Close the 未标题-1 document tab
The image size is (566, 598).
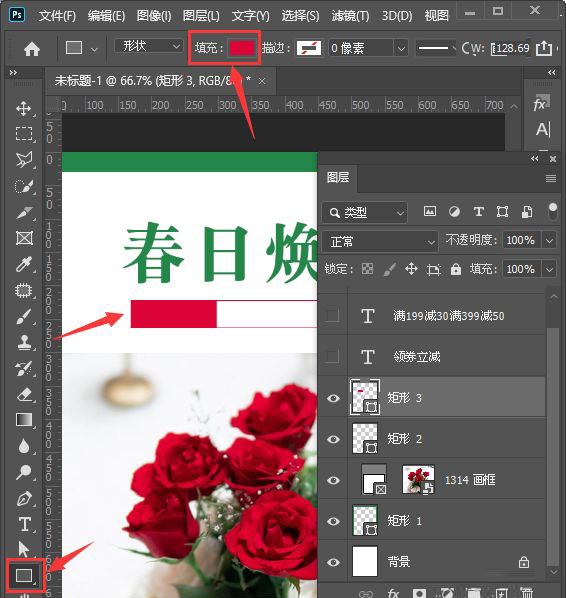262,81
